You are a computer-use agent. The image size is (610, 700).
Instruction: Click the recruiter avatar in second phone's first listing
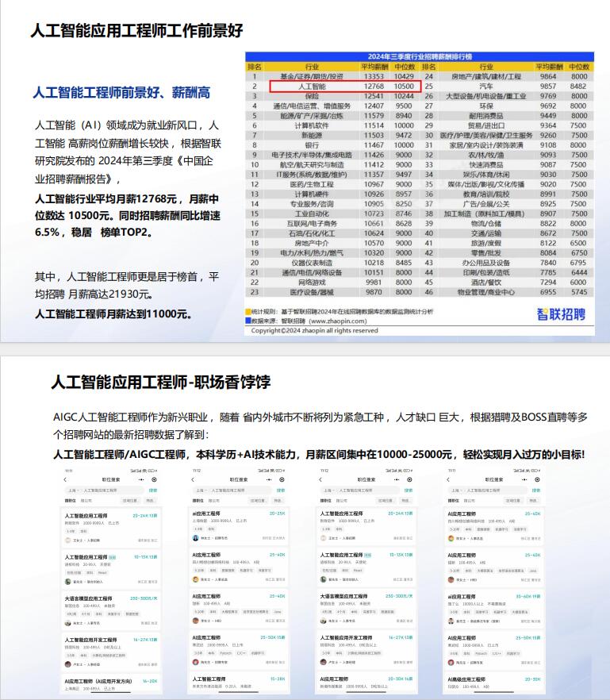click(x=196, y=539)
